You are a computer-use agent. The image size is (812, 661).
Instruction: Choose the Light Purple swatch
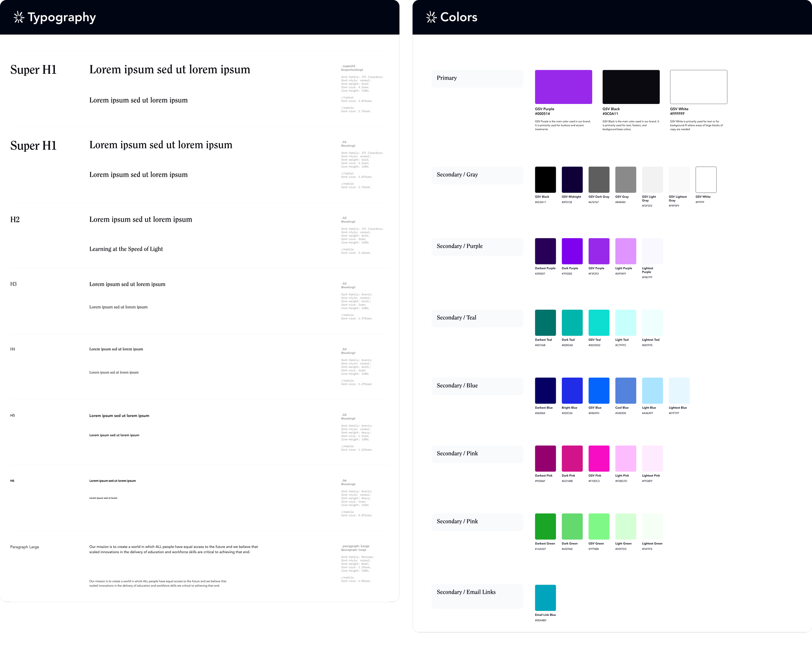click(625, 251)
